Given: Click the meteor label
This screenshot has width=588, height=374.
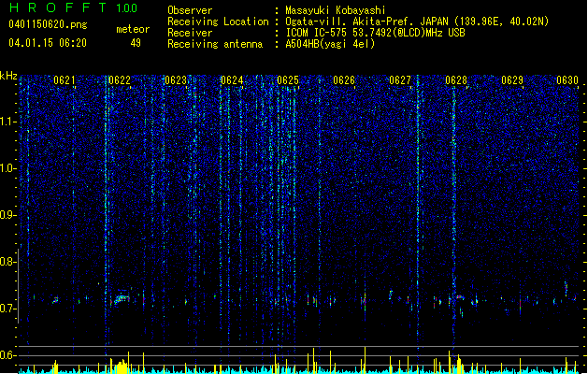Looking at the screenshot, I should 133,30.
